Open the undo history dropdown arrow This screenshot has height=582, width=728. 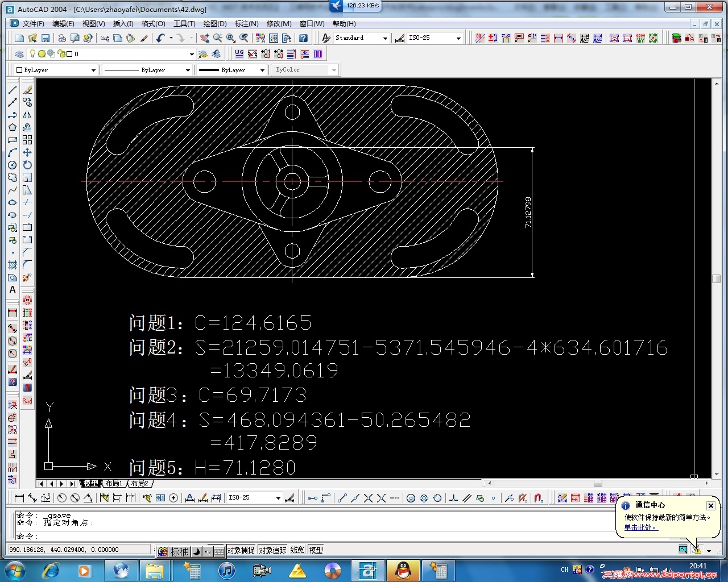pyautogui.click(x=171, y=38)
